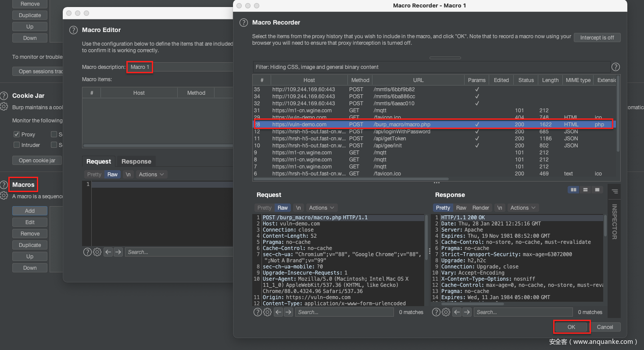Screen dimensions: 644x350
Task: Go to previous match in Response pane
Action: [x=457, y=312]
